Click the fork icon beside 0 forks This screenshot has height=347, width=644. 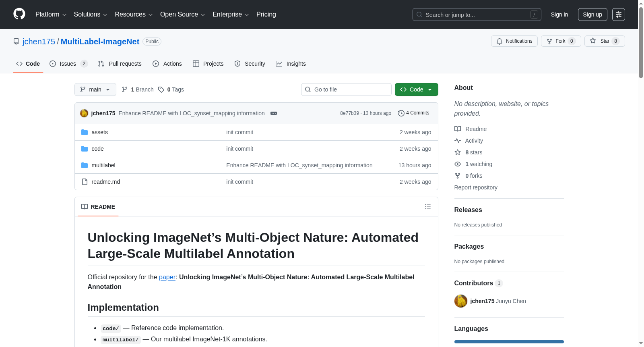(458, 176)
